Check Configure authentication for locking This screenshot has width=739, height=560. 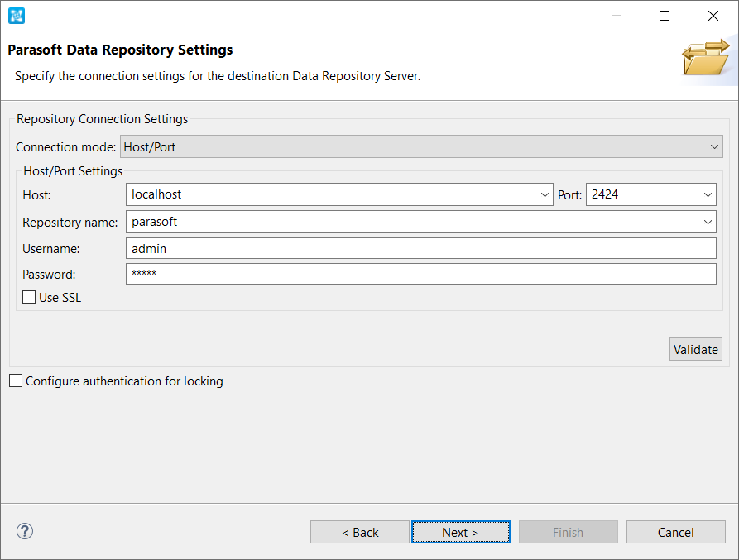tap(16, 381)
